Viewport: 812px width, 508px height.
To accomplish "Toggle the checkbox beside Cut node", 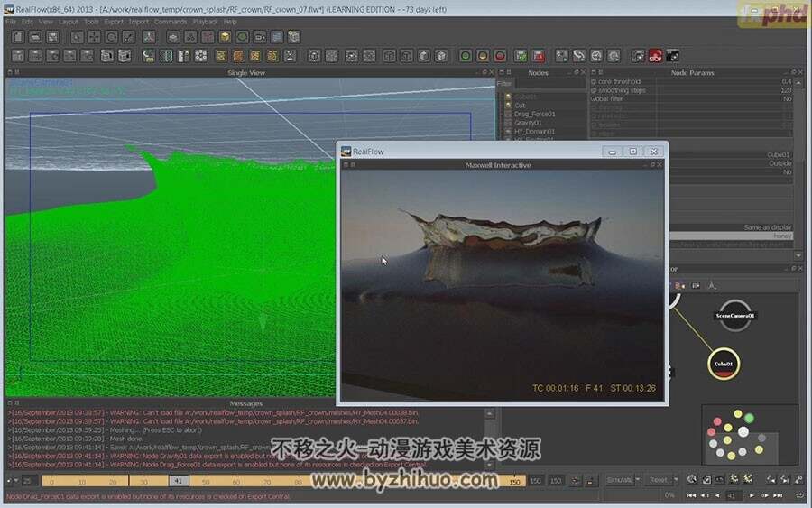I will coord(508,106).
